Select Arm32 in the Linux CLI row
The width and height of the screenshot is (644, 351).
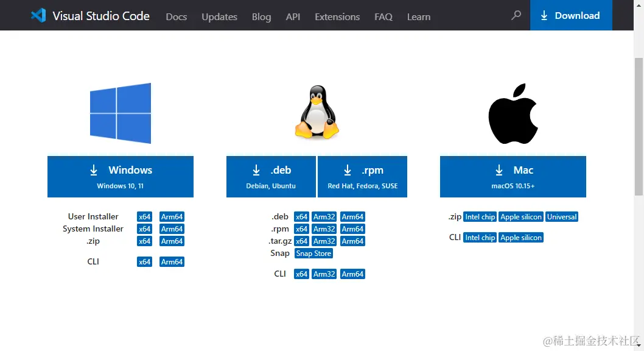pos(324,274)
